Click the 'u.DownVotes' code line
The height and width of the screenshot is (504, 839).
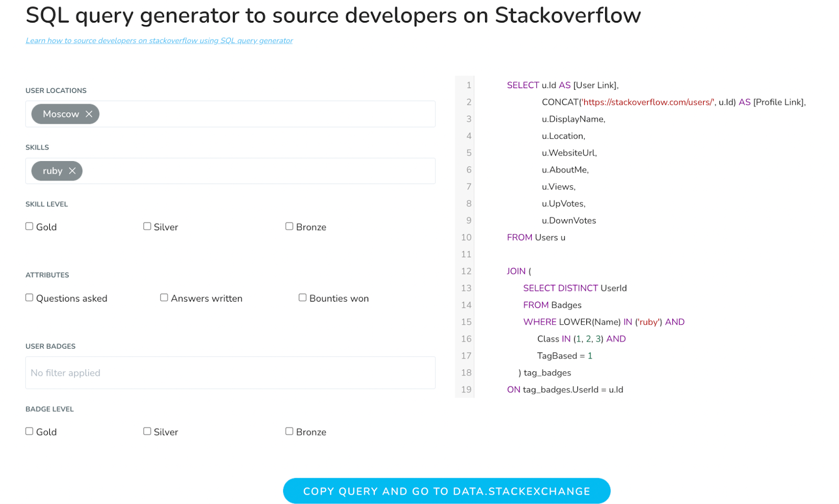pyautogui.click(x=568, y=220)
